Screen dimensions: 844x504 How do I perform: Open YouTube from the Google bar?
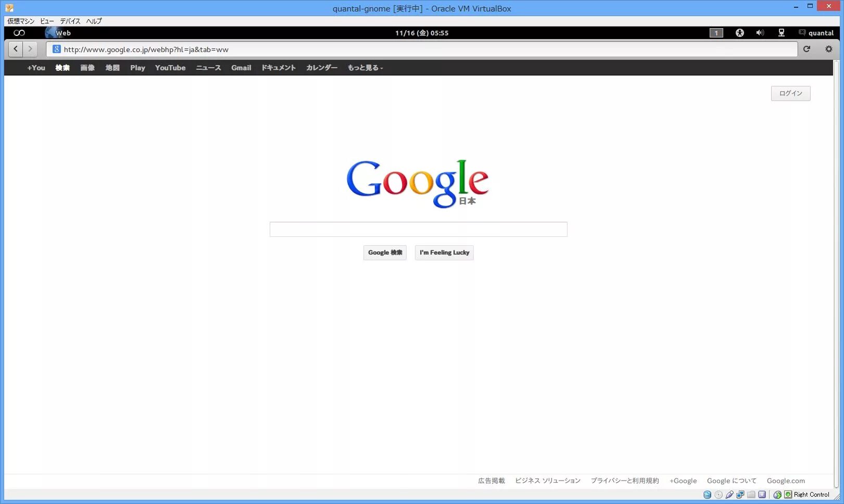(x=170, y=68)
